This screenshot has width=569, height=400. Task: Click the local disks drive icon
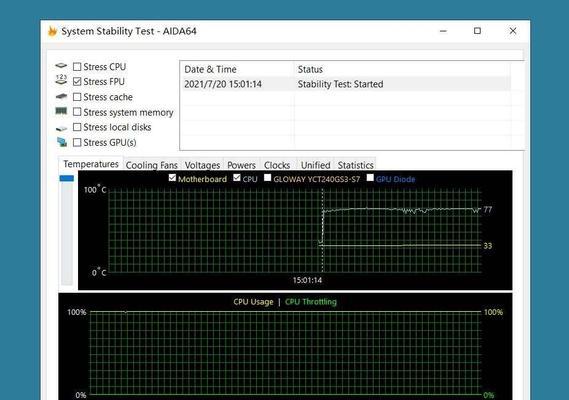(x=61, y=128)
